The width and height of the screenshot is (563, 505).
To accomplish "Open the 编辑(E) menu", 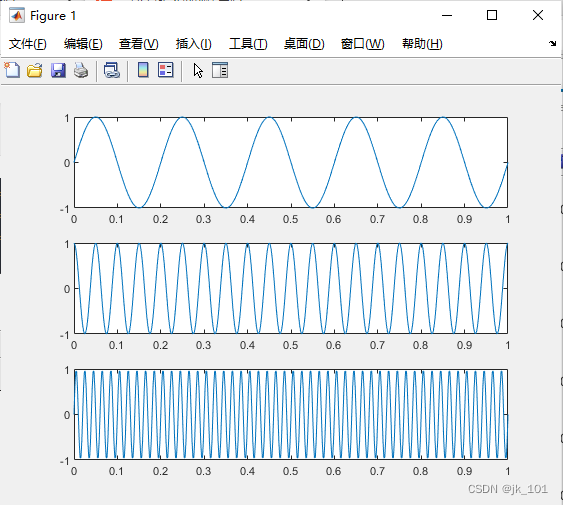I will tap(83, 44).
